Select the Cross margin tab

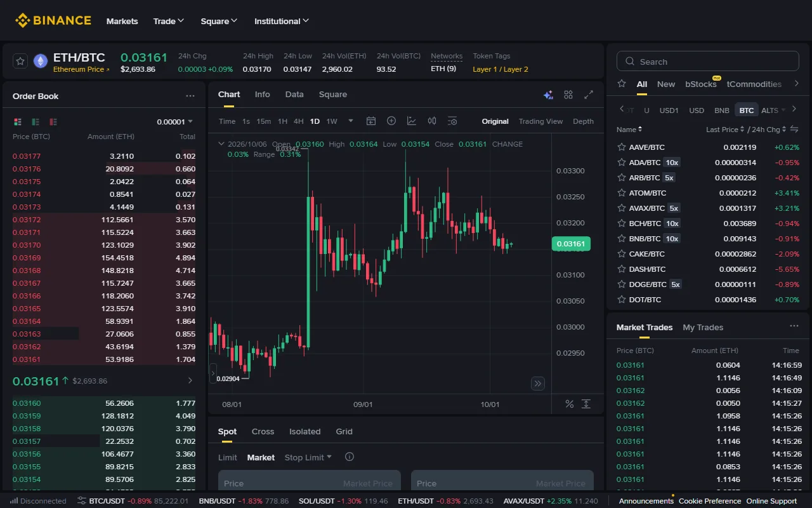coord(263,431)
